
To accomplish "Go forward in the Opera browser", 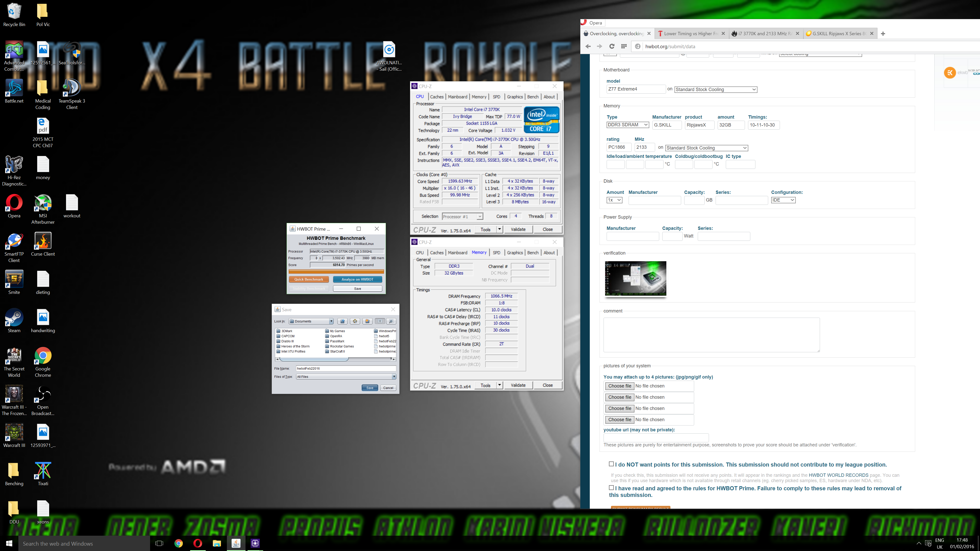I will [599, 46].
